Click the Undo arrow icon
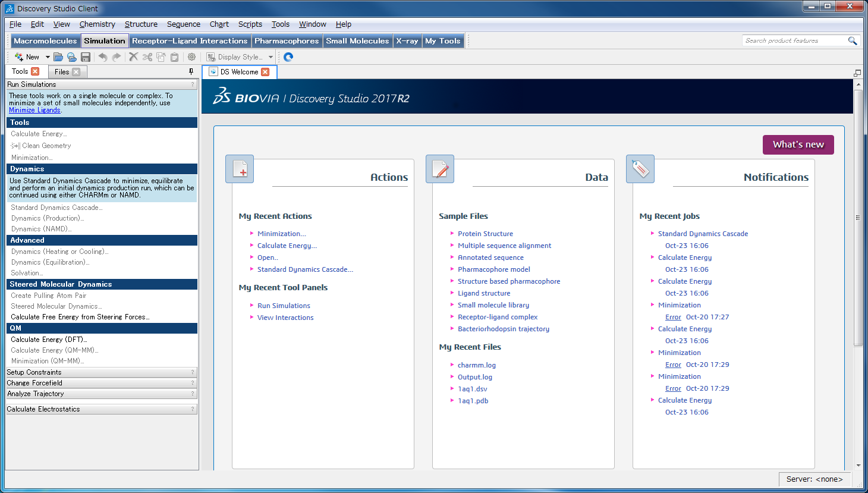 pyautogui.click(x=103, y=57)
